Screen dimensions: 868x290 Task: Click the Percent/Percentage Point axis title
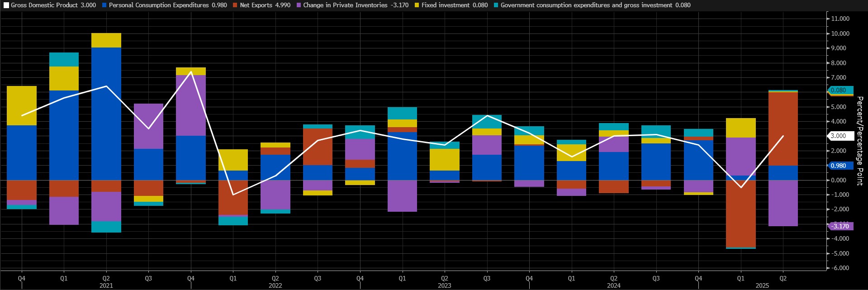point(860,141)
